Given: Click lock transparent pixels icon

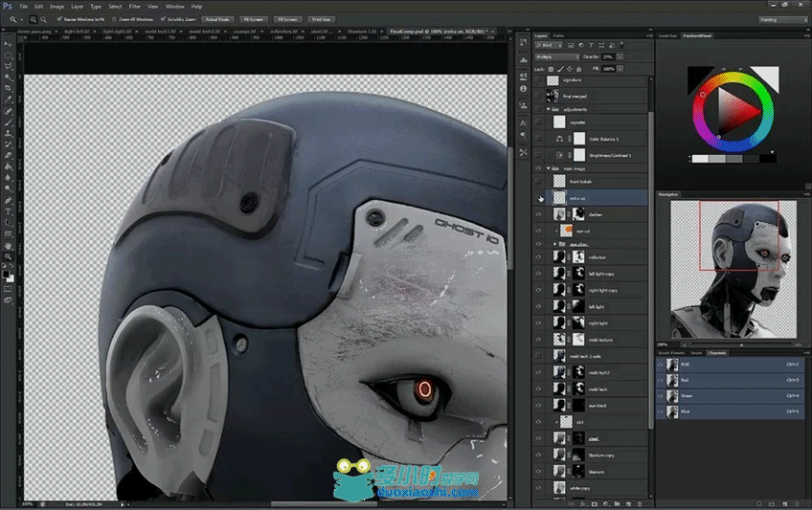Looking at the screenshot, I should (x=551, y=69).
